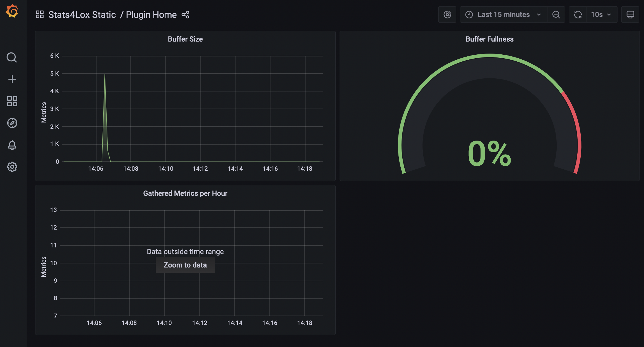The height and width of the screenshot is (347, 644).
Task: Expand the Last 15 minutes time picker
Action: point(503,15)
